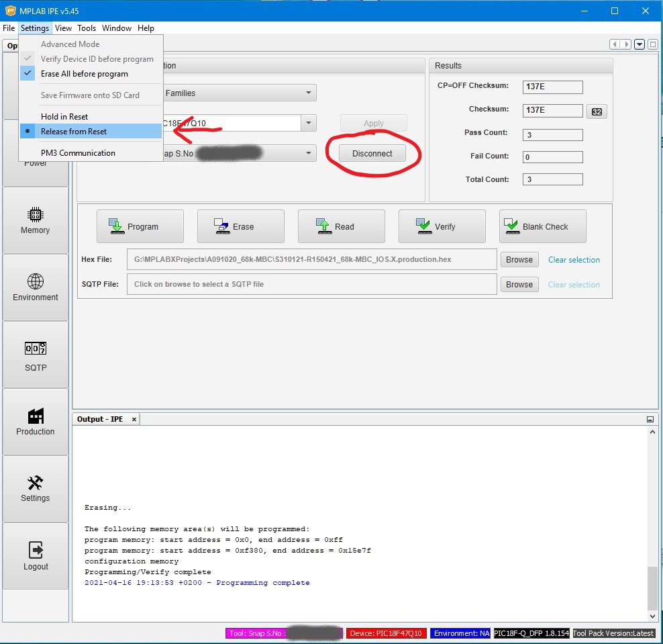
Task: Maximize the Operate window pane icon
Action: pyautogui.click(x=653, y=44)
